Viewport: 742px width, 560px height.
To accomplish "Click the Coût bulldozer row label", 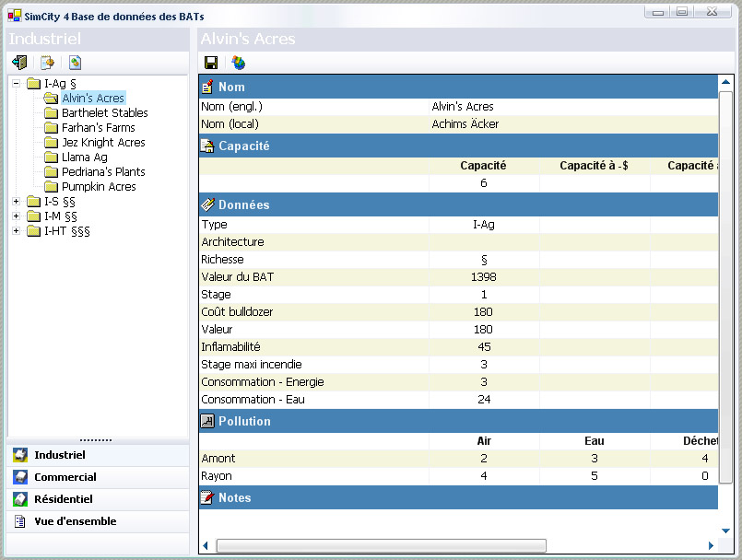I will tap(237, 311).
